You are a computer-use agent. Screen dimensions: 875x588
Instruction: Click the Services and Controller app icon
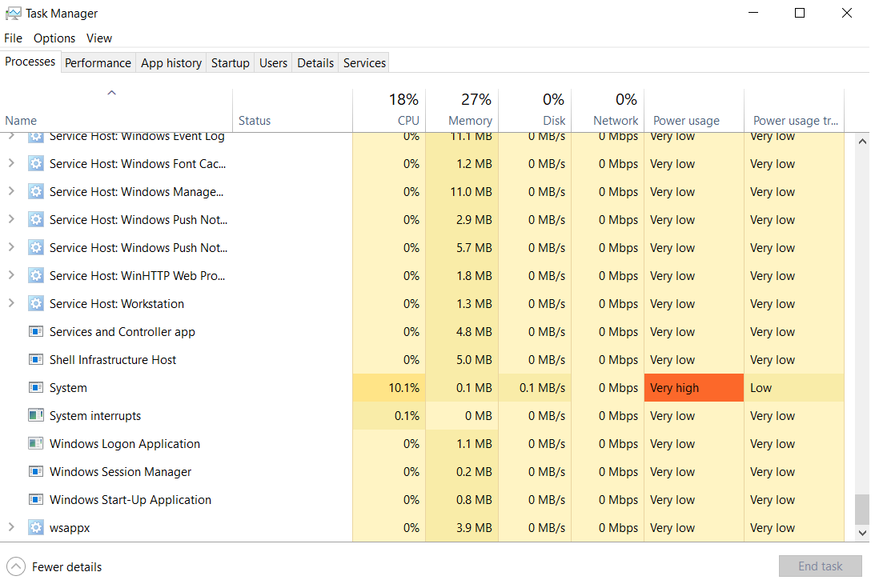tap(36, 331)
